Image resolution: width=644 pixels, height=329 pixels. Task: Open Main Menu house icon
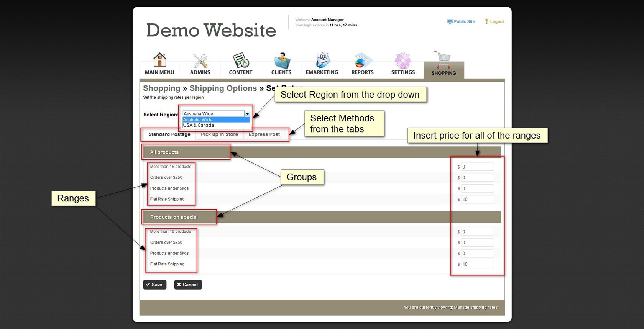[159, 60]
